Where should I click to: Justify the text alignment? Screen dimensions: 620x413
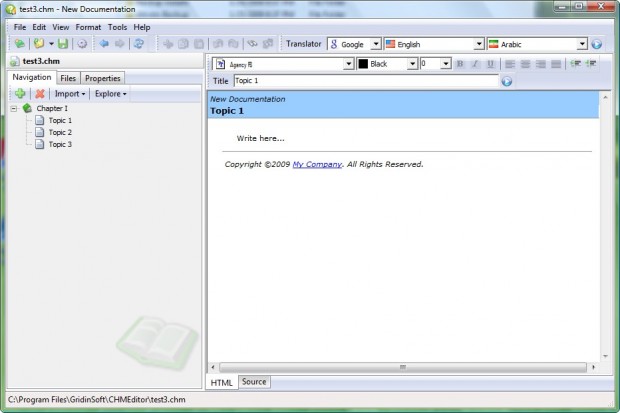[x=556, y=64]
